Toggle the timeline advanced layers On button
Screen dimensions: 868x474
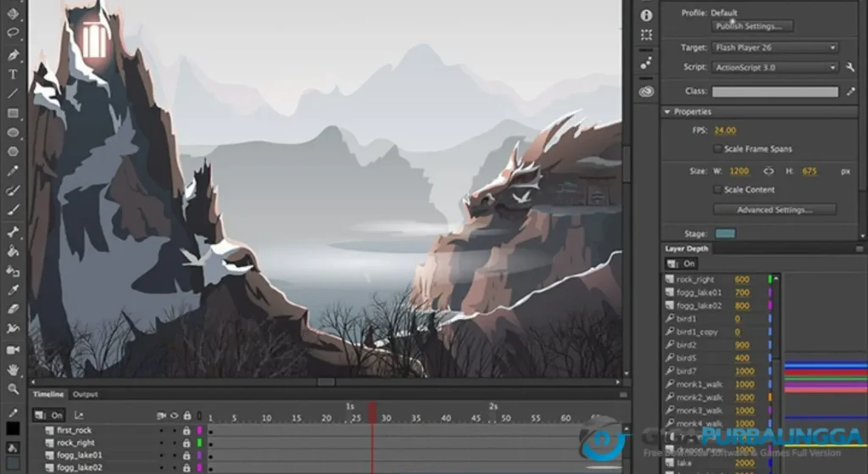48,415
